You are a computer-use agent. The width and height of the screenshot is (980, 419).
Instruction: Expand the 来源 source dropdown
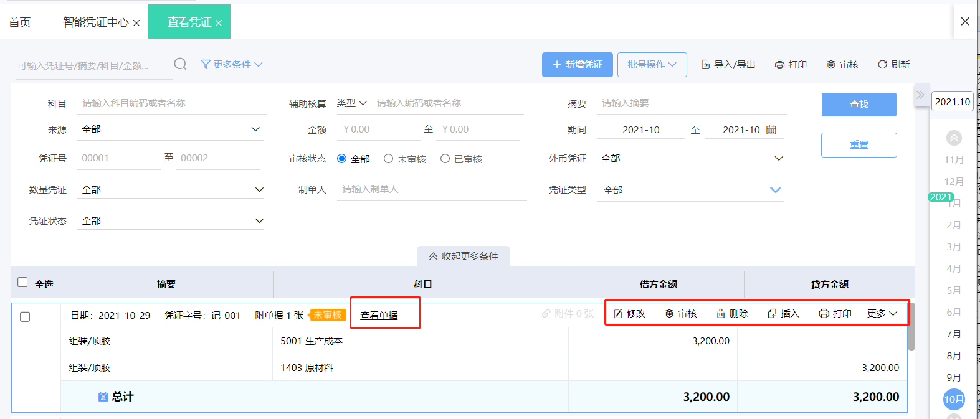coord(255,129)
